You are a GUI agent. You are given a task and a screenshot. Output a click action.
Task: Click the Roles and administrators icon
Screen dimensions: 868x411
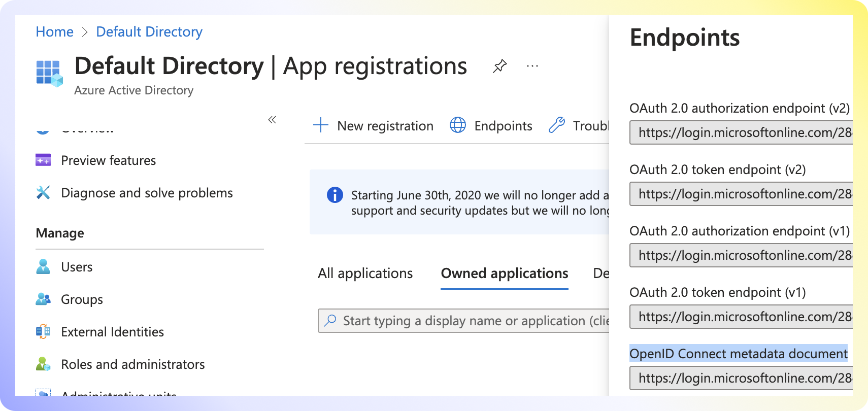click(43, 364)
